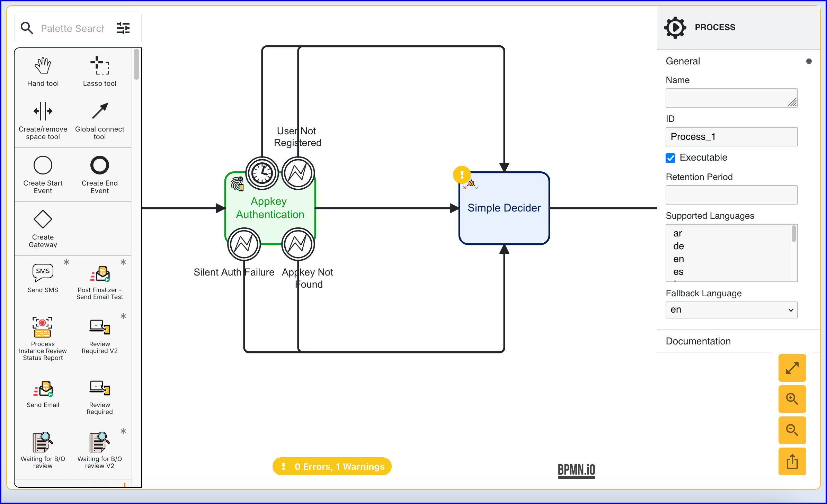This screenshot has width=827, height=504.
Task: Select 'de' in Supported Languages
Action: (x=678, y=246)
